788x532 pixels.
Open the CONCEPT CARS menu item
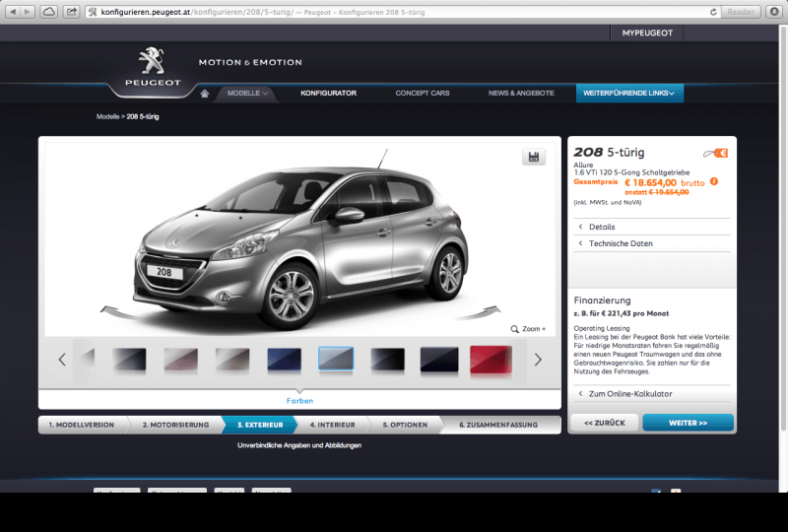point(423,93)
